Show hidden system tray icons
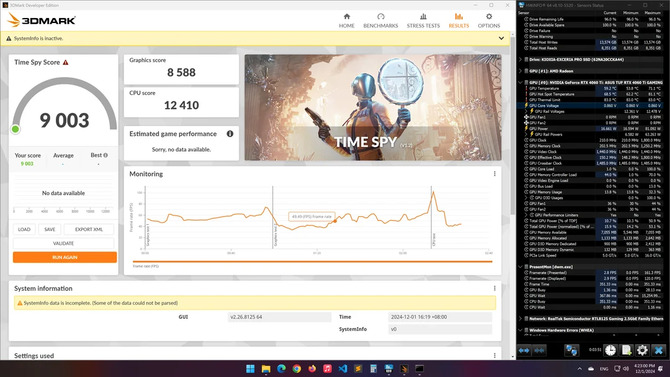Viewport: 670px width, 377px height. (579, 368)
